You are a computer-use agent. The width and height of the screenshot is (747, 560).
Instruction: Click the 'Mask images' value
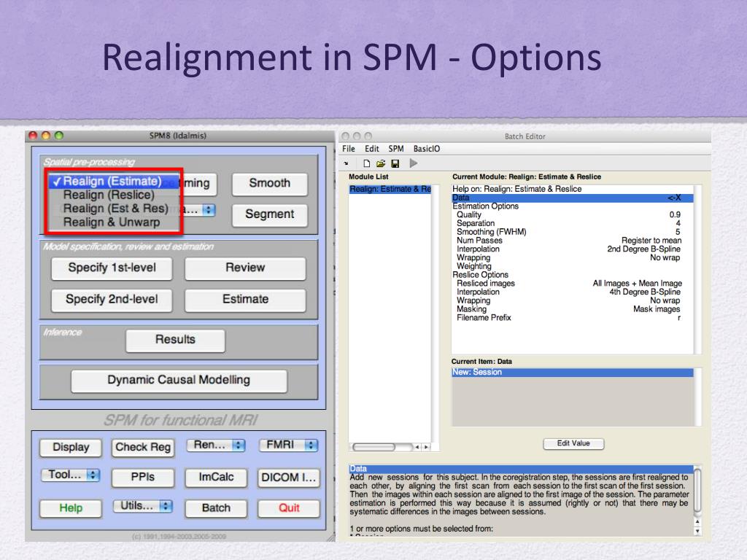[x=657, y=309]
